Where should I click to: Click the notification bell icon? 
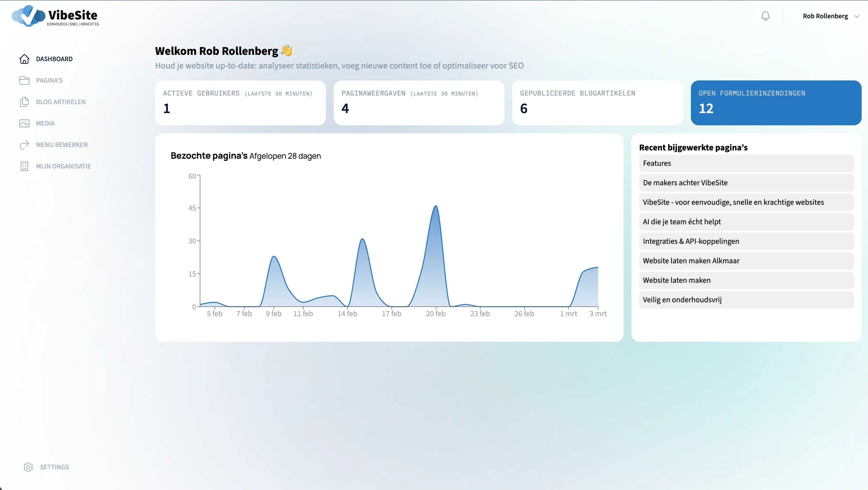pos(765,16)
